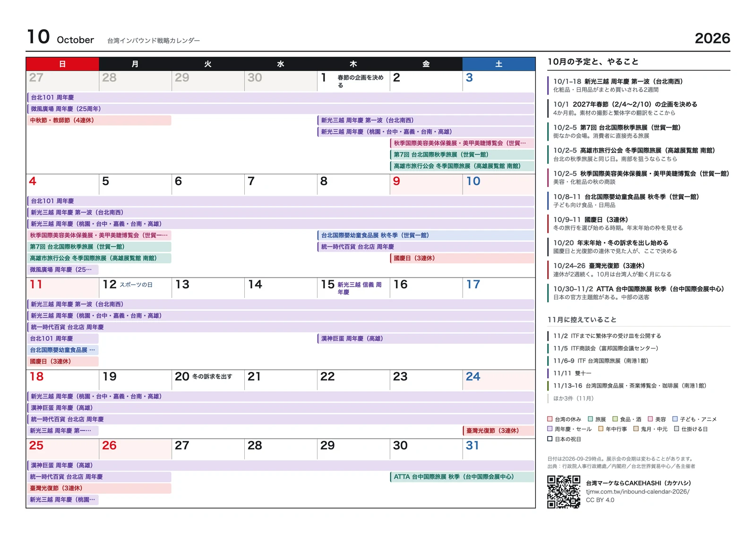
Task: Click the QR code beside the CAKEHASHI credit
Action: point(564,492)
